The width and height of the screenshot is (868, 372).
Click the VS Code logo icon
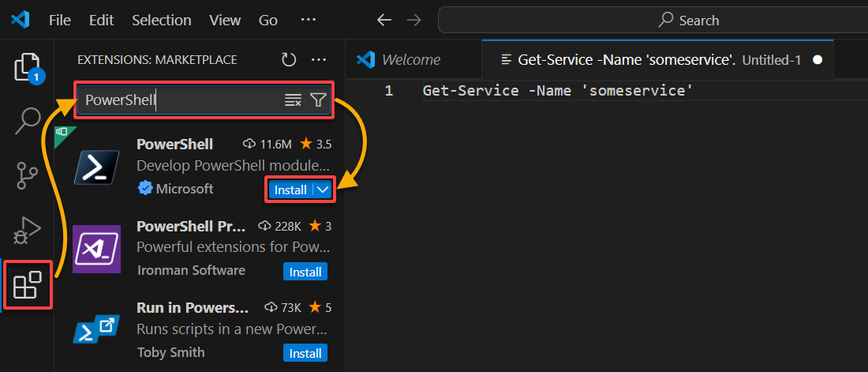coord(20,20)
